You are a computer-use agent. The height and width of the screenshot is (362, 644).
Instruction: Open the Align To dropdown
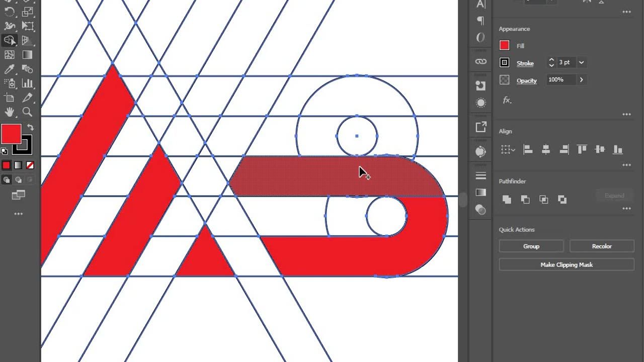[x=508, y=149]
